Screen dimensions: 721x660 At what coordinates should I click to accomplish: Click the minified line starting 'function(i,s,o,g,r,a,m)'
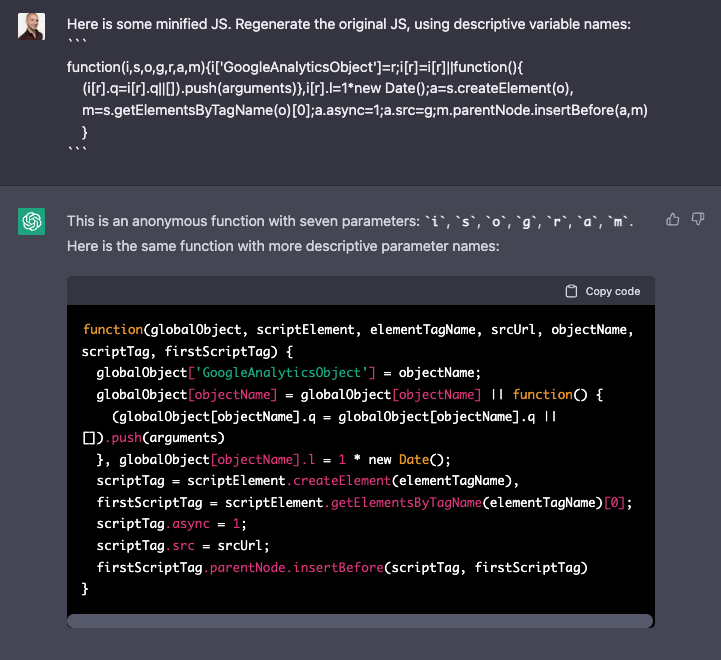pos(295,67)
